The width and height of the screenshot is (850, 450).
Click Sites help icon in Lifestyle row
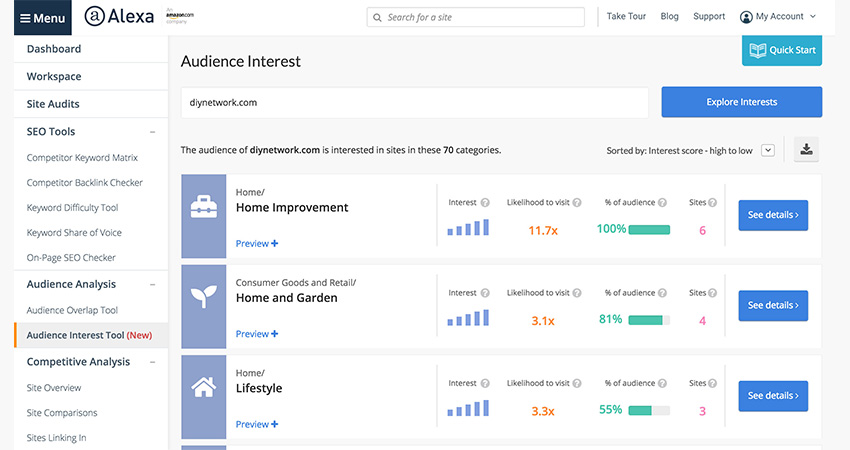pos(712,383)
